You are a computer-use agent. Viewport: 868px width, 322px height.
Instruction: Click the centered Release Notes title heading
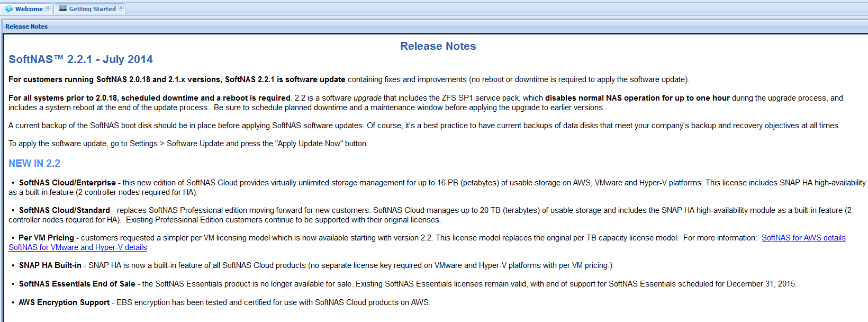(x=438, y=46)
